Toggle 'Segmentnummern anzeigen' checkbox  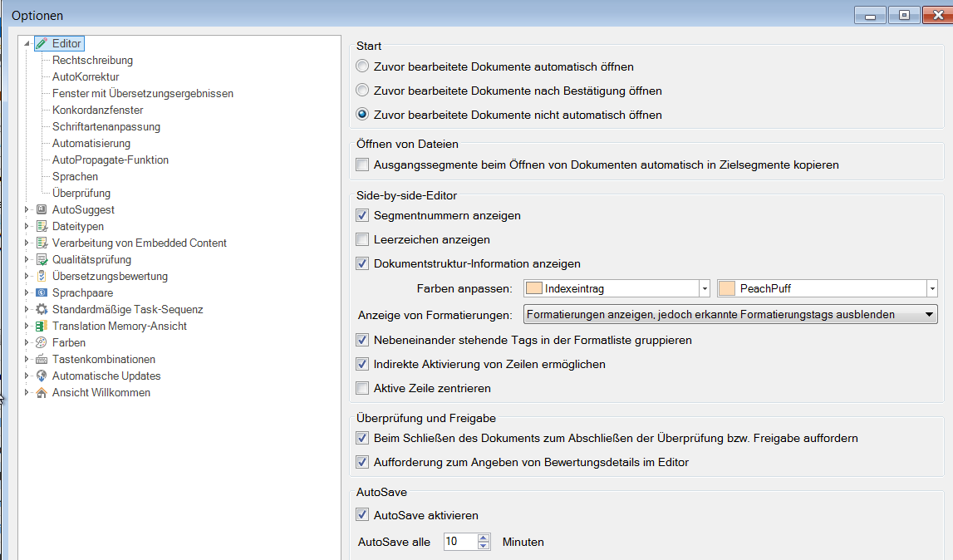pos(362,215)
